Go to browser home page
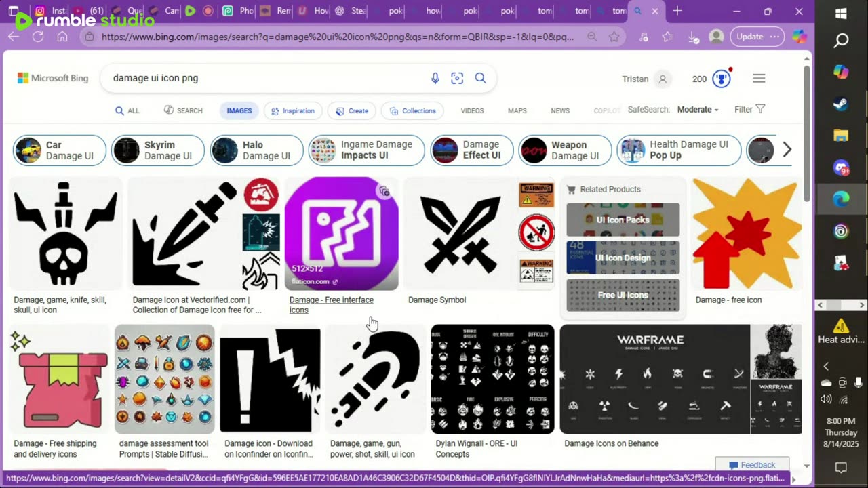Viewport: 868px width, 488px height. point(62,37)
